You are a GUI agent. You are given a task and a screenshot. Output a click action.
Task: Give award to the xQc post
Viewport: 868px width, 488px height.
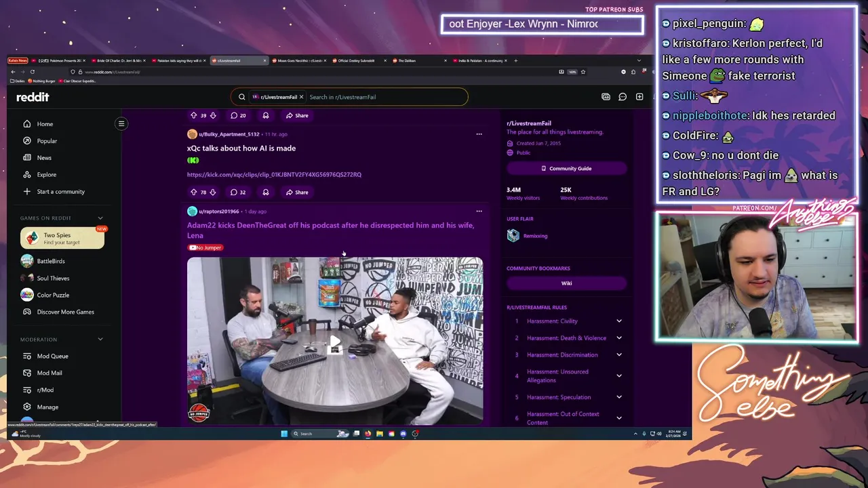click(266, 192)
